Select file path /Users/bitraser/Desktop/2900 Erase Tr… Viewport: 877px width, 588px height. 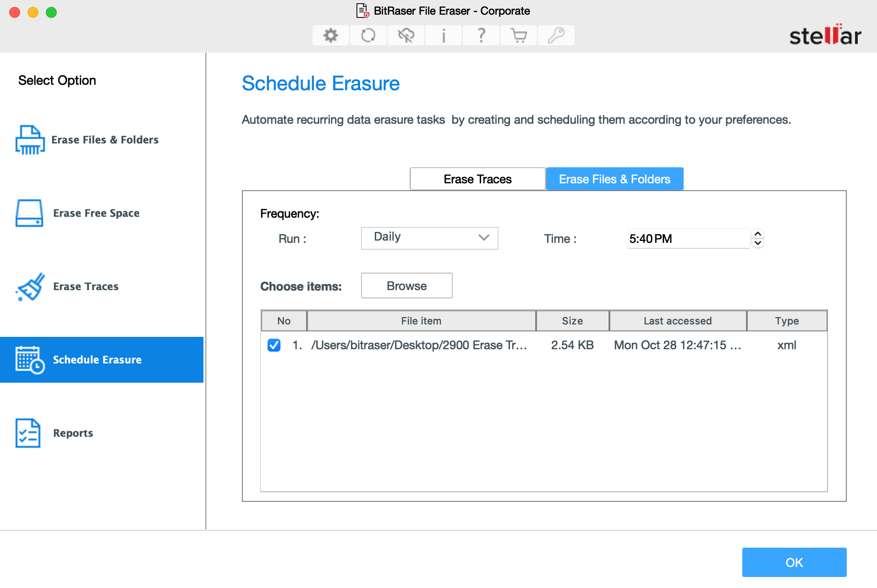coord(419,345)
